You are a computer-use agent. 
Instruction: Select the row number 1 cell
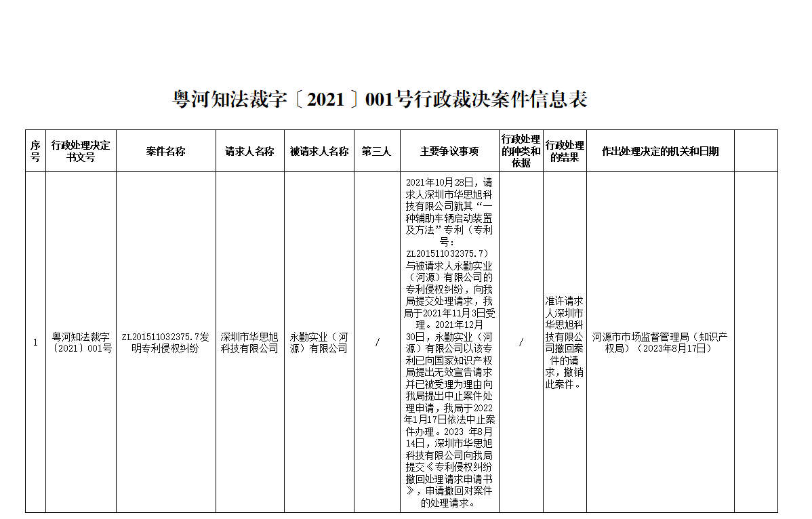coord(35,343)
